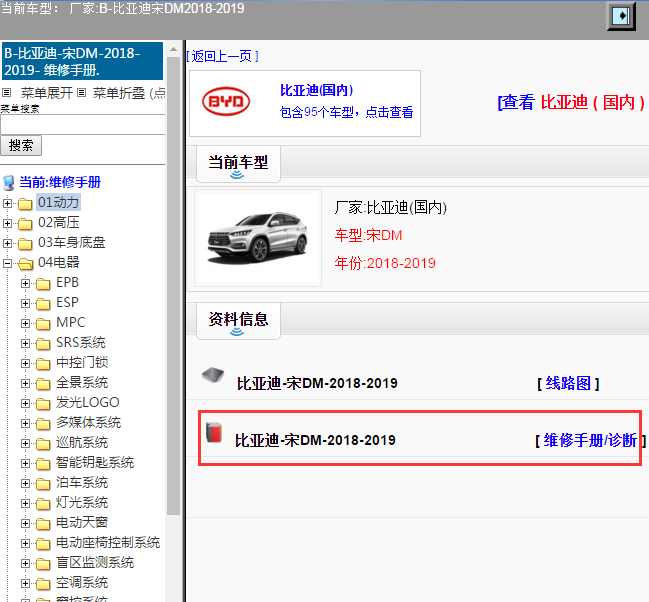Click the panel collapse arrow icon at top right
The height and width of the screenshot is (602, 649).
(621, 16)
